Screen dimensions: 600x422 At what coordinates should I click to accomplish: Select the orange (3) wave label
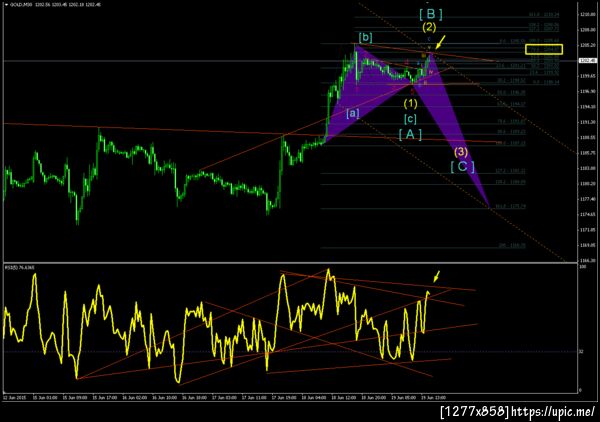pos(461,152)
